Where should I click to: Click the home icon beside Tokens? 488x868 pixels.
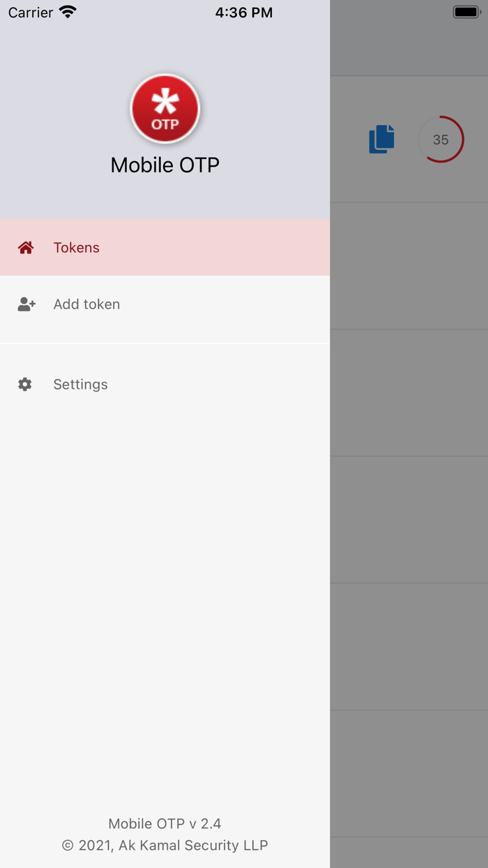26,248
